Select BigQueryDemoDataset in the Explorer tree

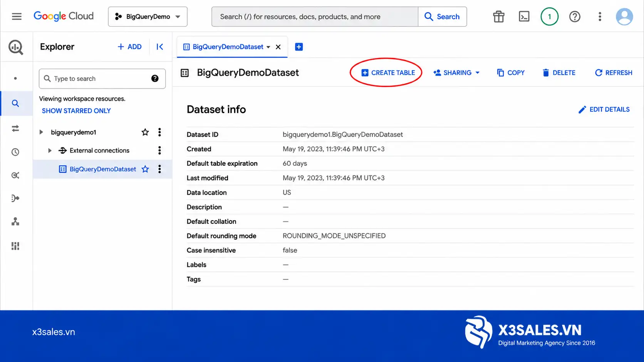[x=103, y=169]
